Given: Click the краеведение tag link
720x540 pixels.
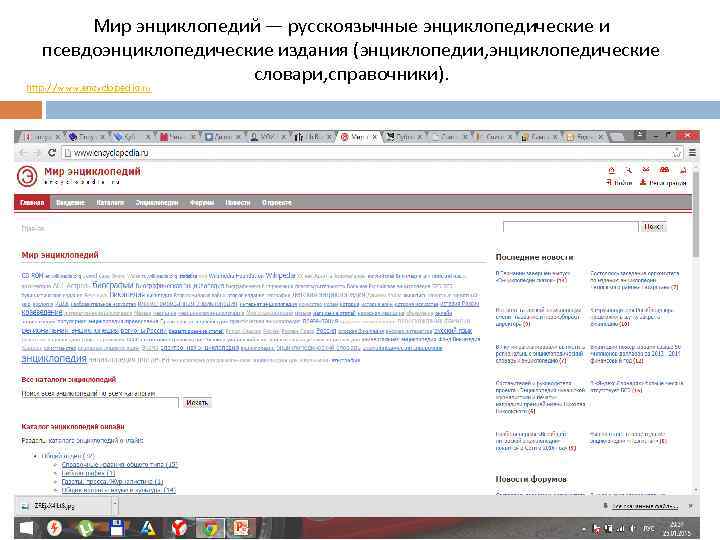Looking at the screenshot, I should pyautogui.click(x=42, y=312).
